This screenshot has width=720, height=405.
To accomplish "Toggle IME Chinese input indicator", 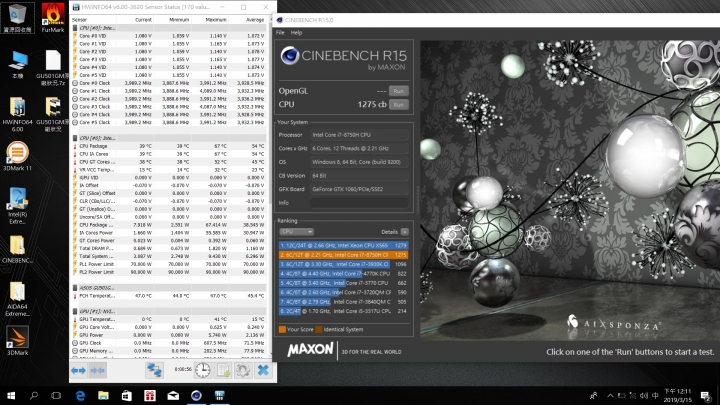I will point(655,395).
